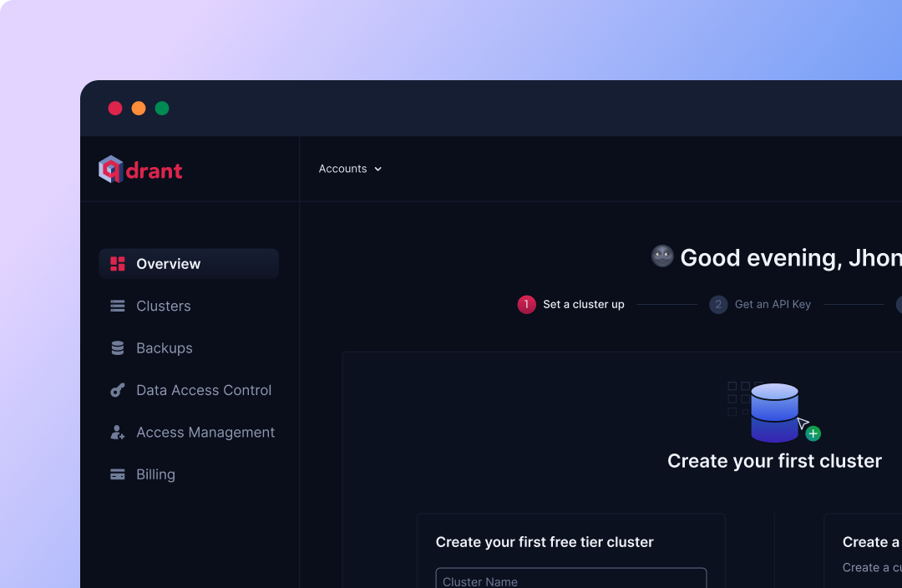The width and height of the screenshot is (902, 588).
Task: Click inside the Cluster Name input field
Action: (571, 578)
